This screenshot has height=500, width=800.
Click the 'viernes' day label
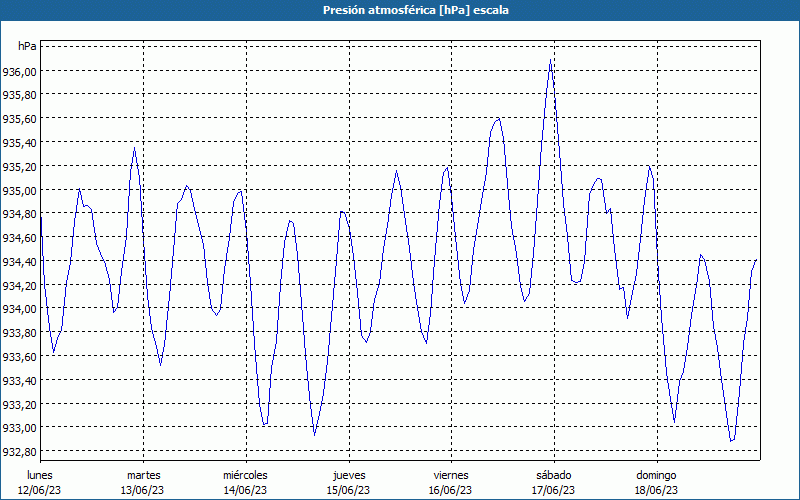pos(451,475)
